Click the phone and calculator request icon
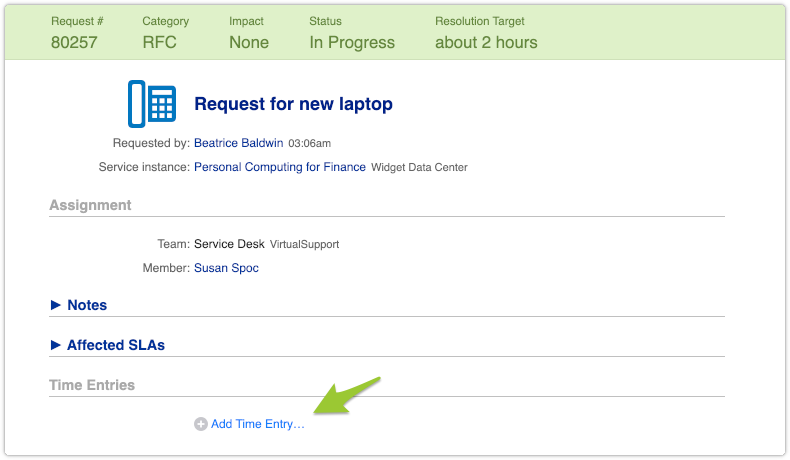 tap(152, 104)
